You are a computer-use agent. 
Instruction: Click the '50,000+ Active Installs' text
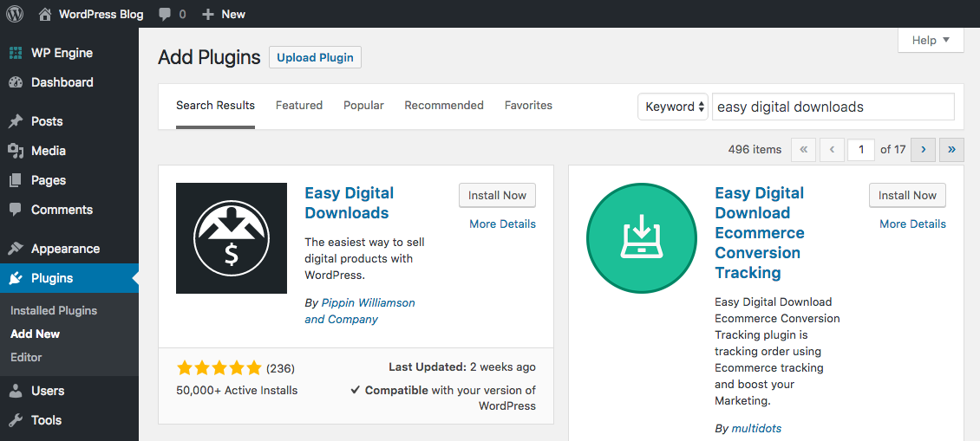(237, 391)
